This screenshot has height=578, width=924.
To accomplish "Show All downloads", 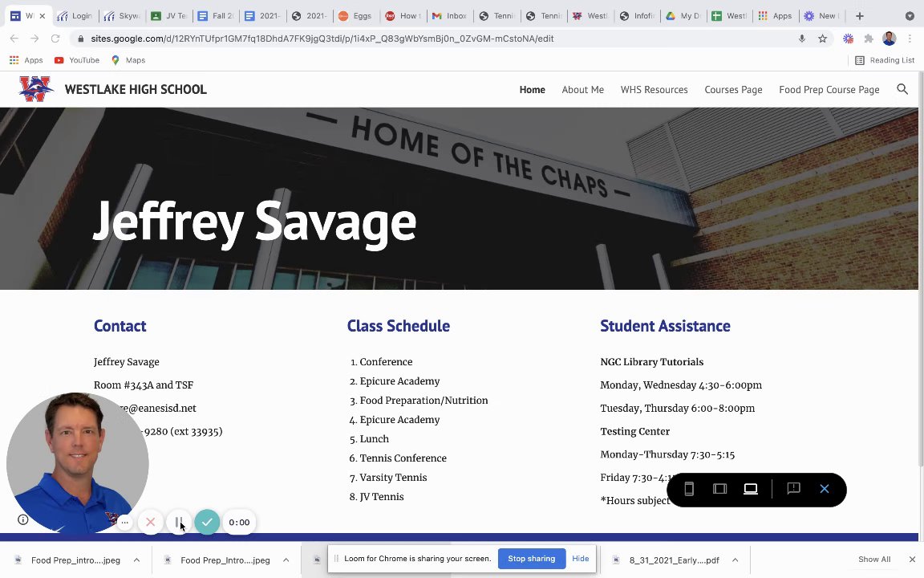I will [x=874, y=559].
